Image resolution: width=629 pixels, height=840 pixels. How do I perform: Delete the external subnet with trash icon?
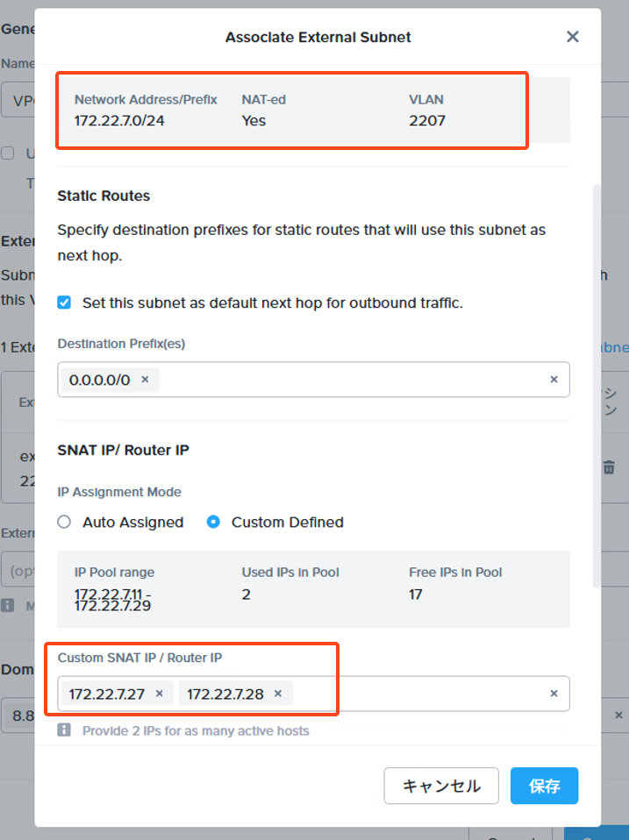pos(609,467)
